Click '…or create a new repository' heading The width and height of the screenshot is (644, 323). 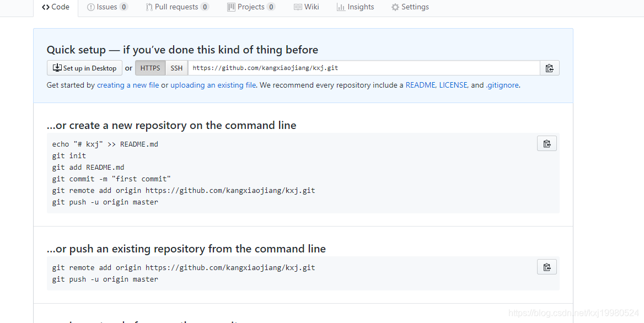coord(171,125)
